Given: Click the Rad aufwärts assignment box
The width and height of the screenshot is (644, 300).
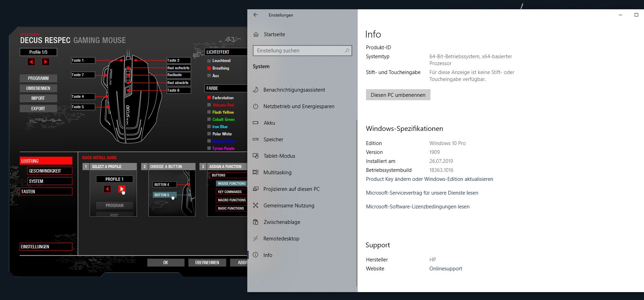Looking at the screenshot, I should click(179, 68).
